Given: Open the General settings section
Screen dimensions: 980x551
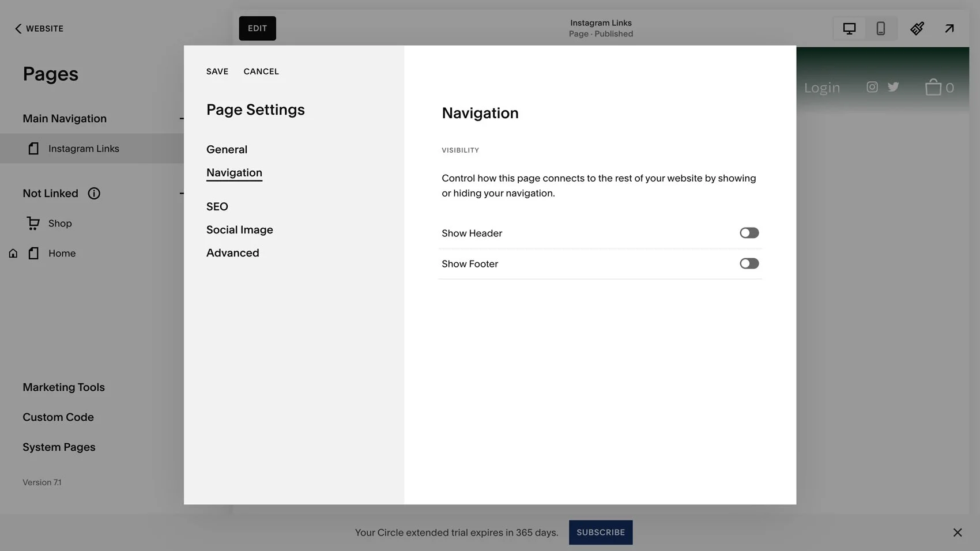Looking at the screenshot, I should [227, 149].
